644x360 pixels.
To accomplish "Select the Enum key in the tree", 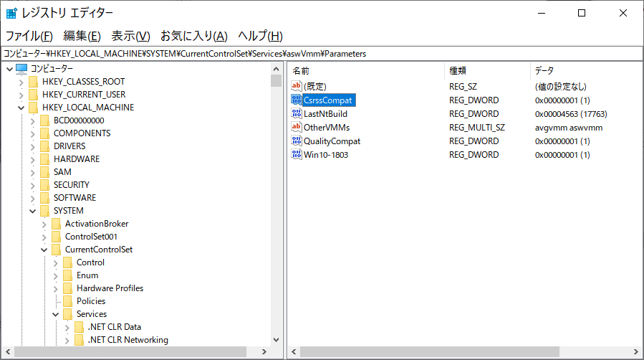I will coord(87,275).
